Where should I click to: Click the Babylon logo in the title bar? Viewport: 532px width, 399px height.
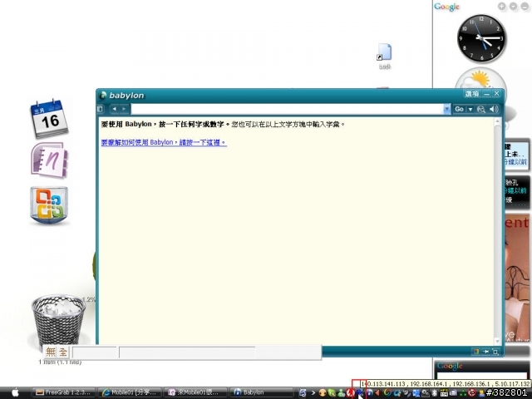click(103, 96)
